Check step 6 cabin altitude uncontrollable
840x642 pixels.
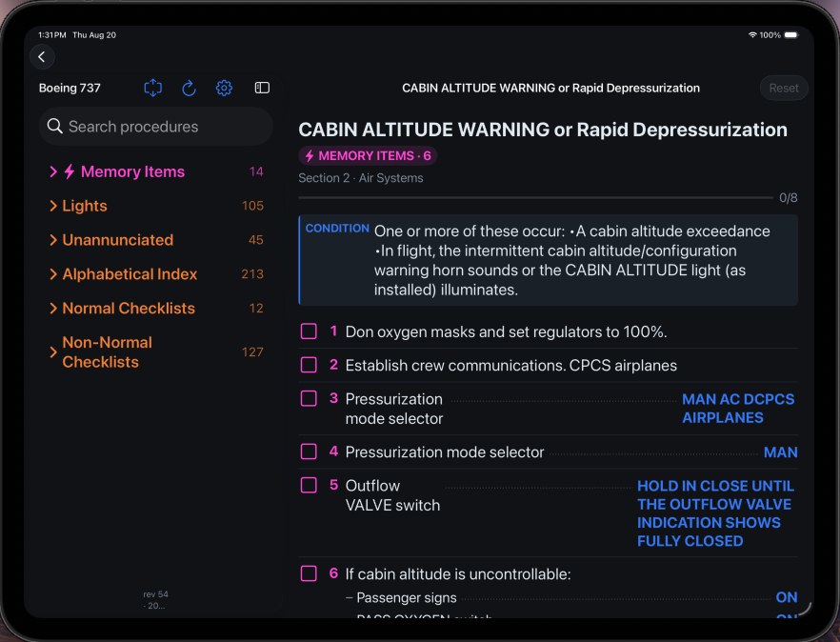[x=309, y=573]
